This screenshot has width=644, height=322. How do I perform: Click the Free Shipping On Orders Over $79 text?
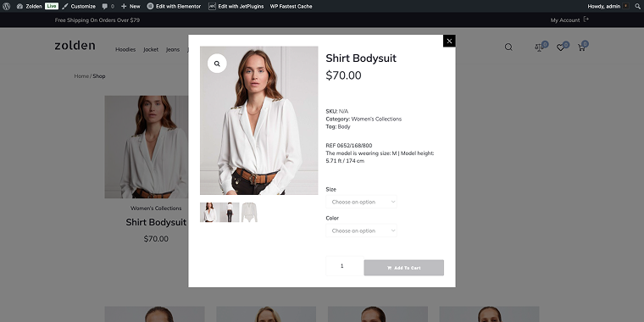pyautogui.click(x=97, y=19)
